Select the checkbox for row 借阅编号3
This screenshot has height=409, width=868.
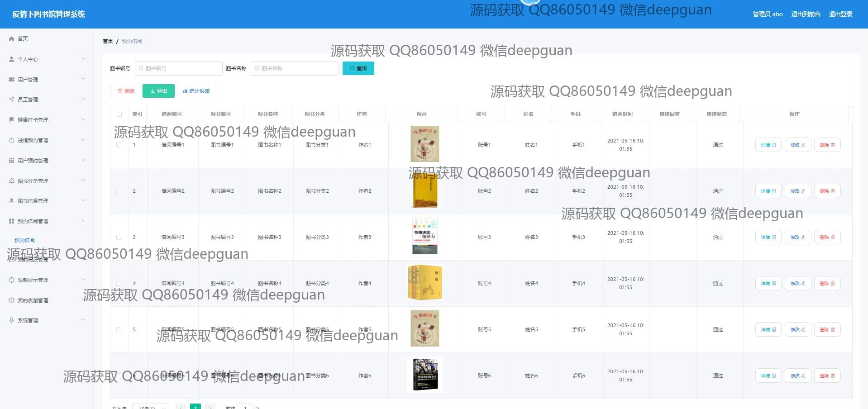[119, 238]
